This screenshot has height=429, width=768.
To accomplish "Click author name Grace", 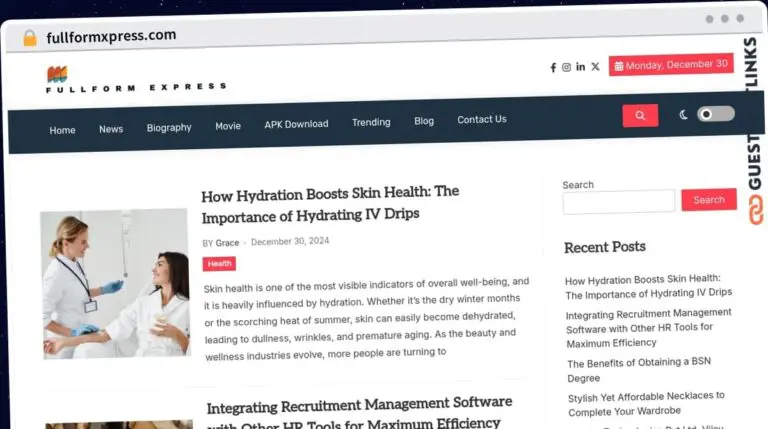I will 228,243.
